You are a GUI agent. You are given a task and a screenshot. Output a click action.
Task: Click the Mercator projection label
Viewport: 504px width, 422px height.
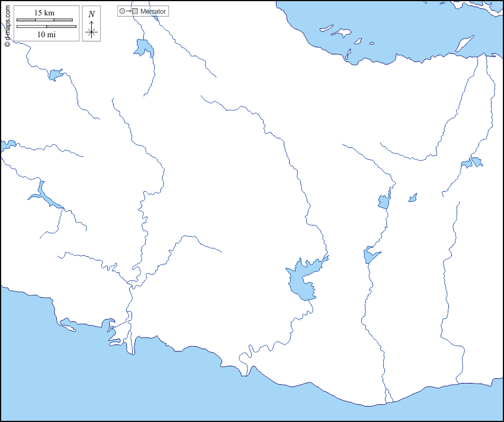pos(153,11)
